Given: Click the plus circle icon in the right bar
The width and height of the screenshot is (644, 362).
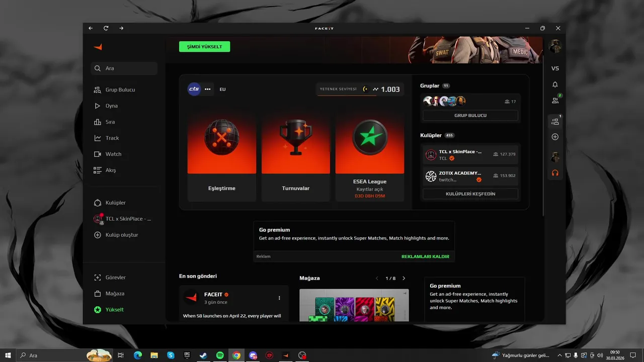Looking at the screenshot, I should click(555, 137).
